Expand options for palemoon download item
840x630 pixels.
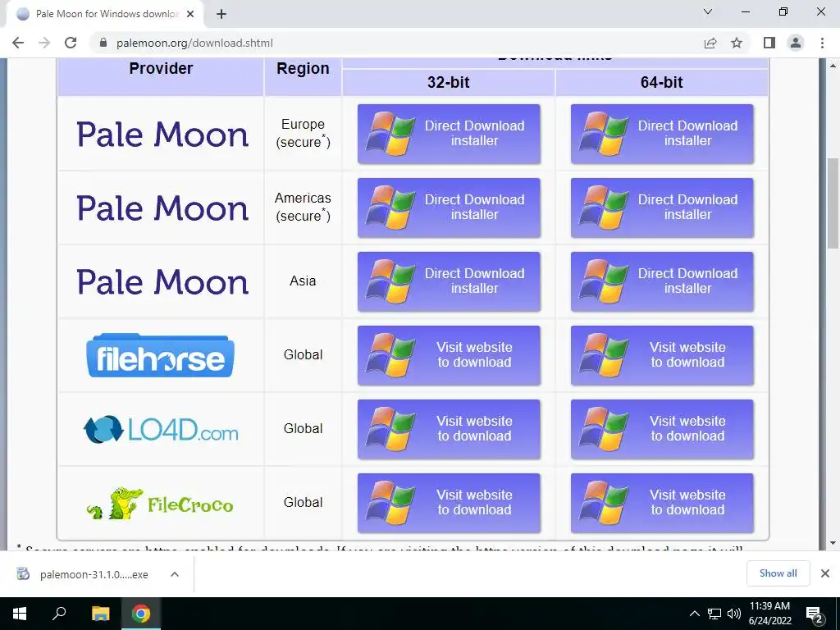tap(175, 574)
